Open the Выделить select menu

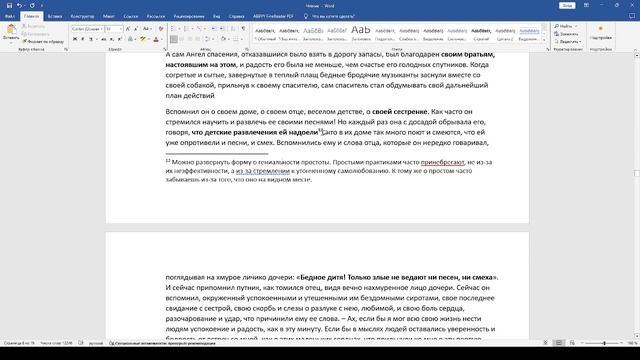(567, 42)
